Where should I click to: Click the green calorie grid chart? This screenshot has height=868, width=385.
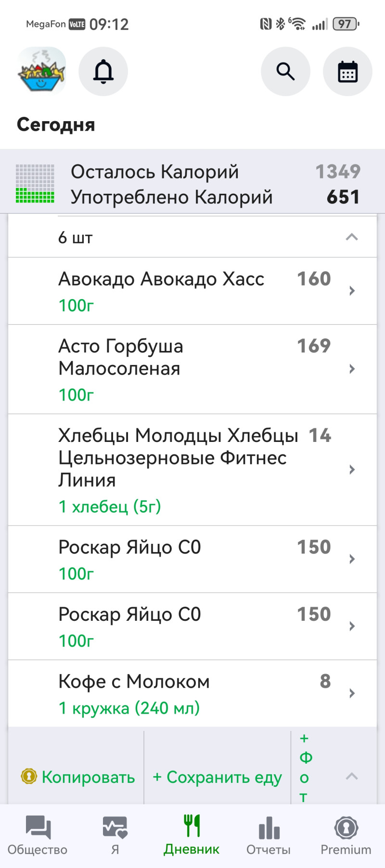pyautogui.click(x=35, y=184)
